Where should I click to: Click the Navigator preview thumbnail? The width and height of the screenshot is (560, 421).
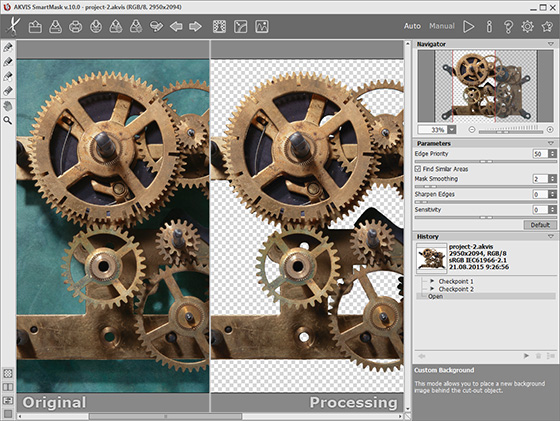click(486, 86)
